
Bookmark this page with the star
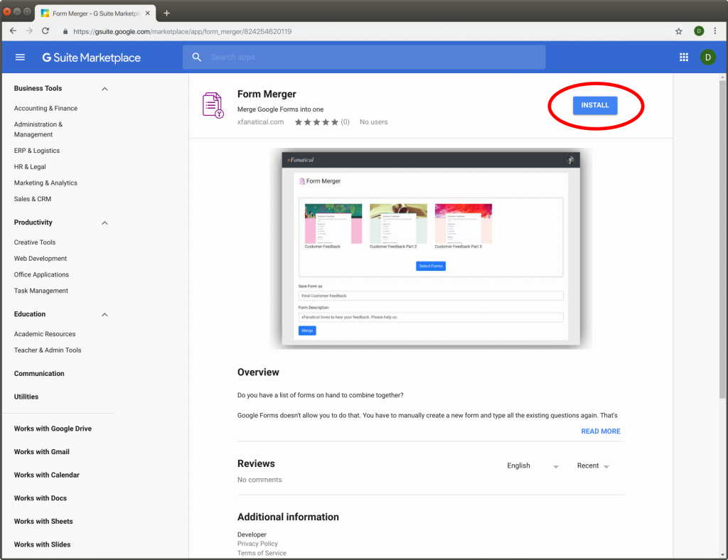679,31
